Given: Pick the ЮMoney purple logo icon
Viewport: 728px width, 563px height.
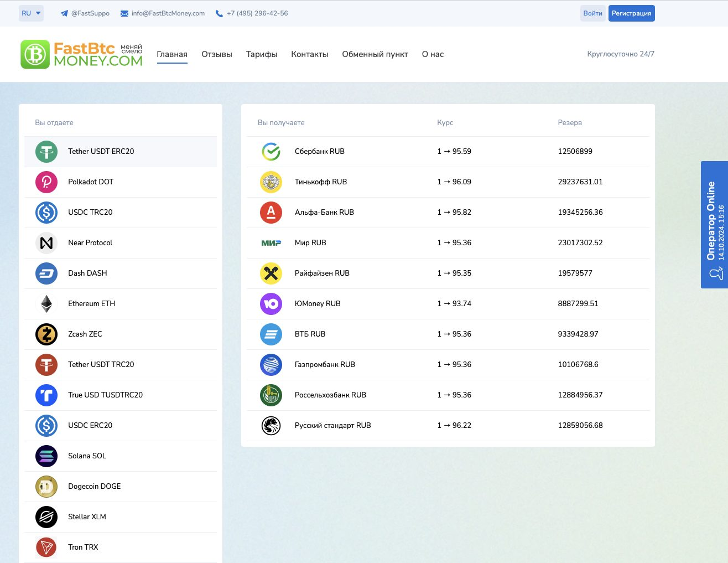Looking at the screenshot, I should click(x=271, y=304).
